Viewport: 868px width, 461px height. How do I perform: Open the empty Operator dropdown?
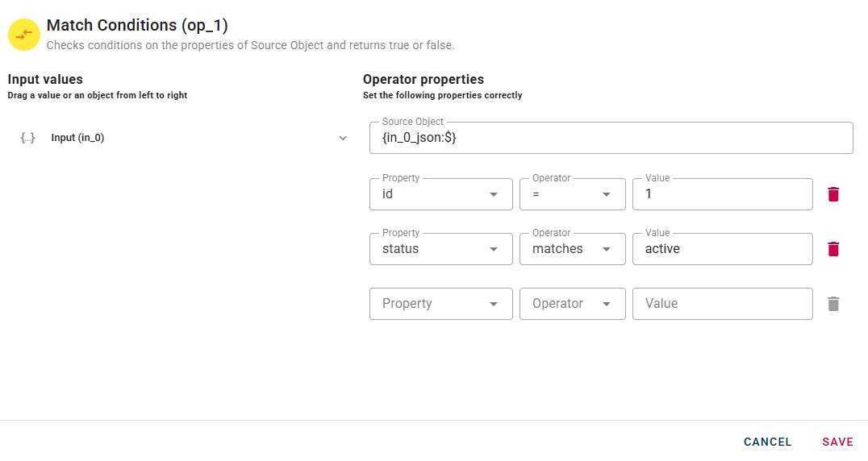pyautogui.click(x=573, y=304)
